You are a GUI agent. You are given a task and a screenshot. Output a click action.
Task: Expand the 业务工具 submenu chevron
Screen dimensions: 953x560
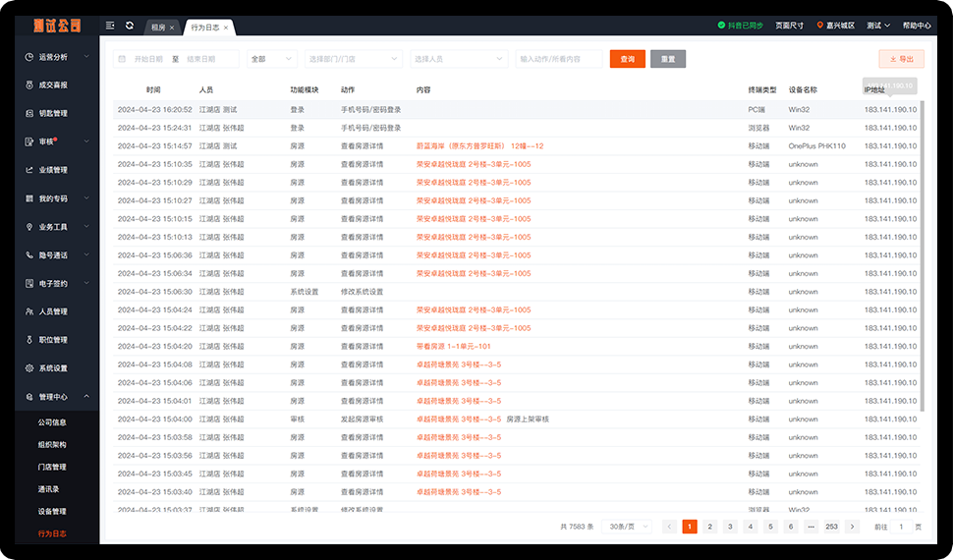86,227
